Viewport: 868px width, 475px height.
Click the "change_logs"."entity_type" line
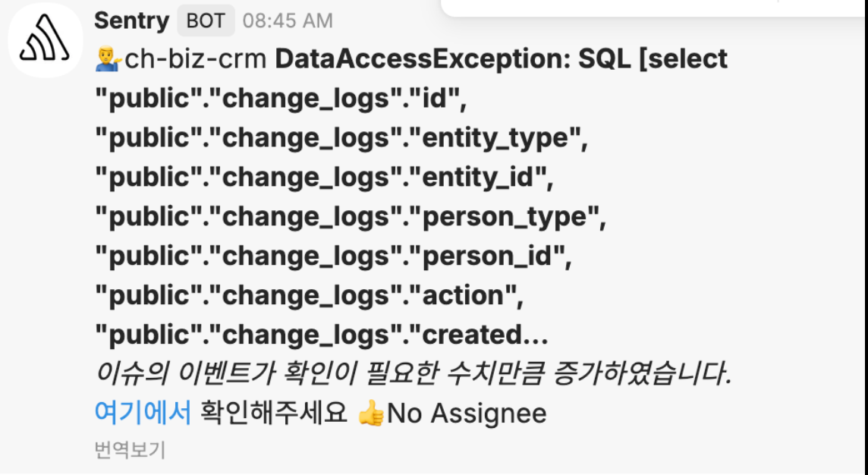tap(341, 138)
